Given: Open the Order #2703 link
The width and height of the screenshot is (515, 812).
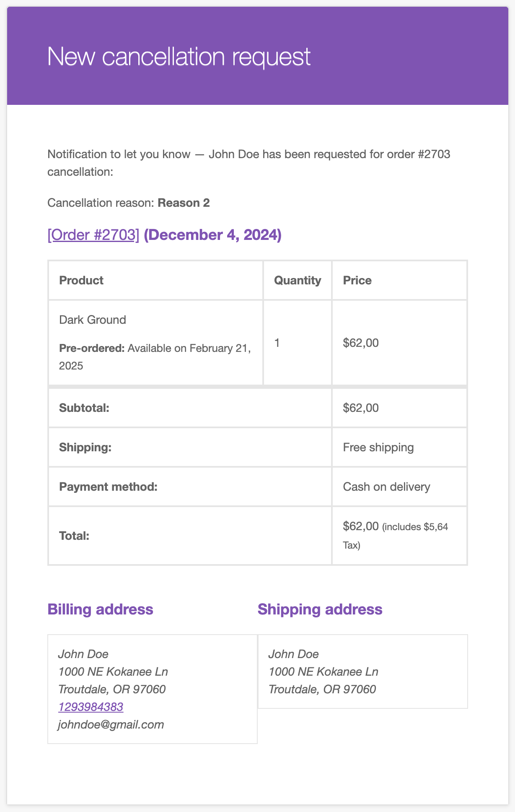Looking at the screenshot, I should click(x=93, y=235).
